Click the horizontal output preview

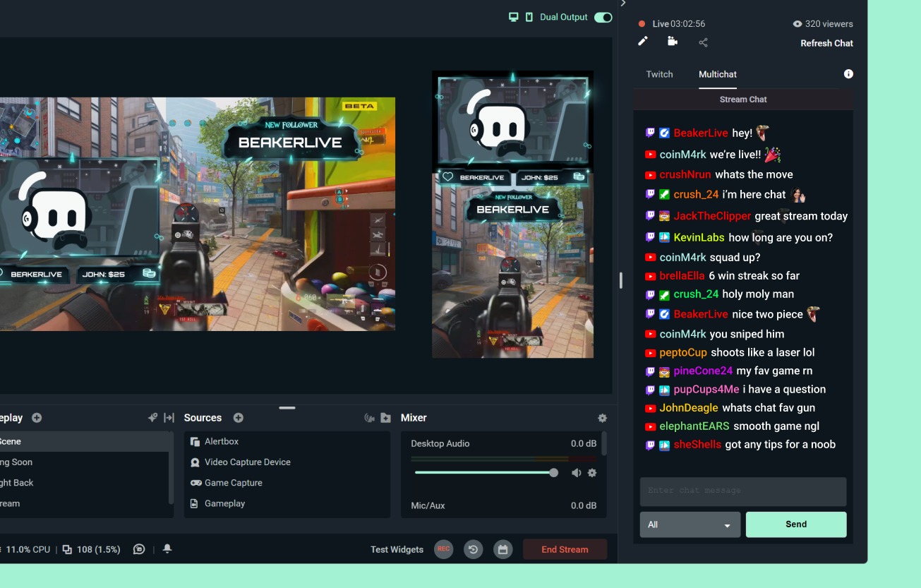(198, 214)
